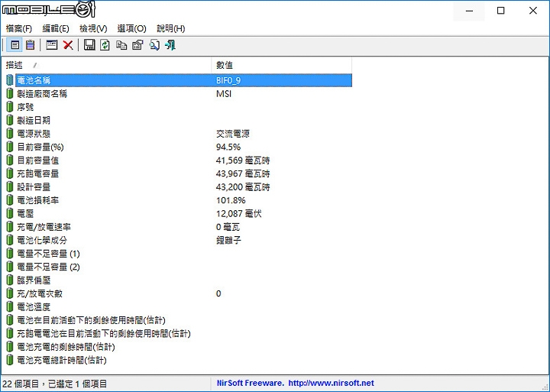
Task: Click the 0 毫瓦 charge rate value
Action: (x=228, y=227)
